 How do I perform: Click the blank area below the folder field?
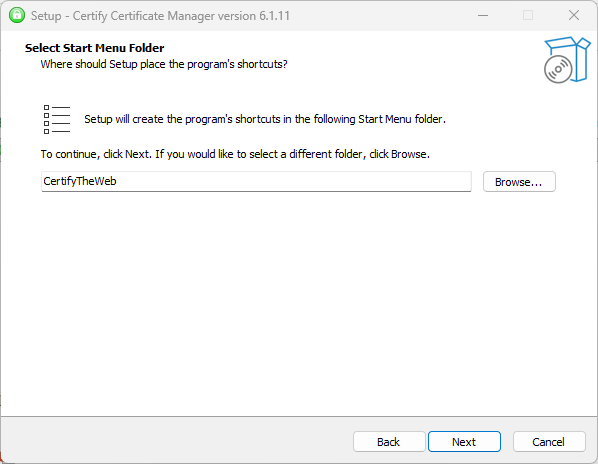[297, 301]
